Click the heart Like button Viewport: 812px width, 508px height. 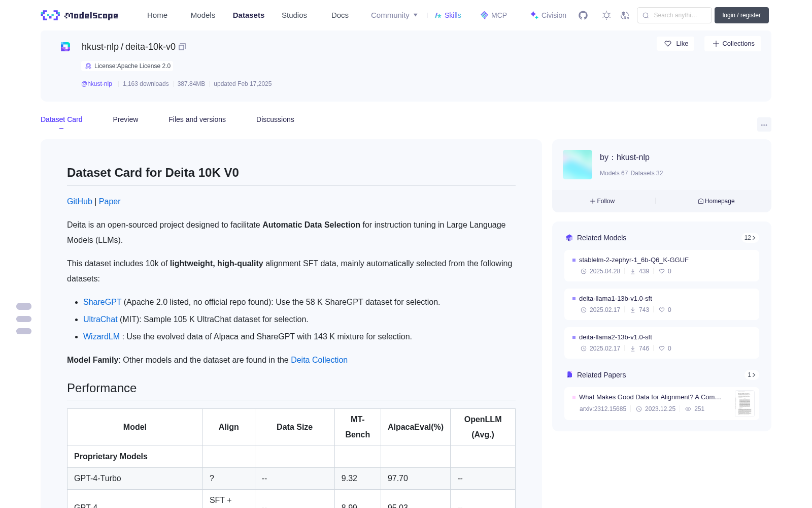click(x=676, y=44)
